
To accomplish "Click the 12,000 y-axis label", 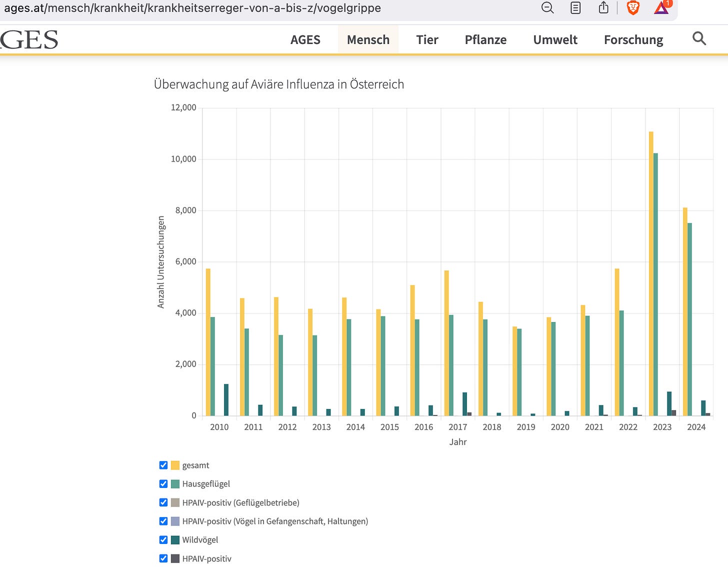I will point(183,107).
